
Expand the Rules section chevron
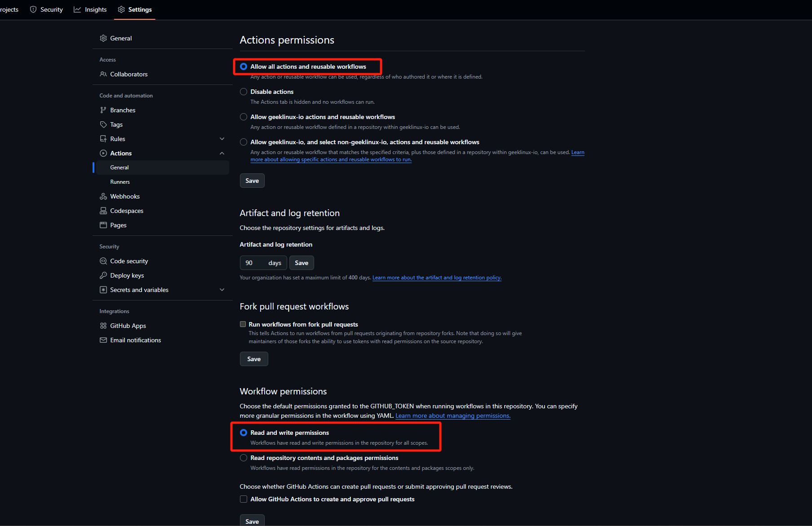coord(222,139)
